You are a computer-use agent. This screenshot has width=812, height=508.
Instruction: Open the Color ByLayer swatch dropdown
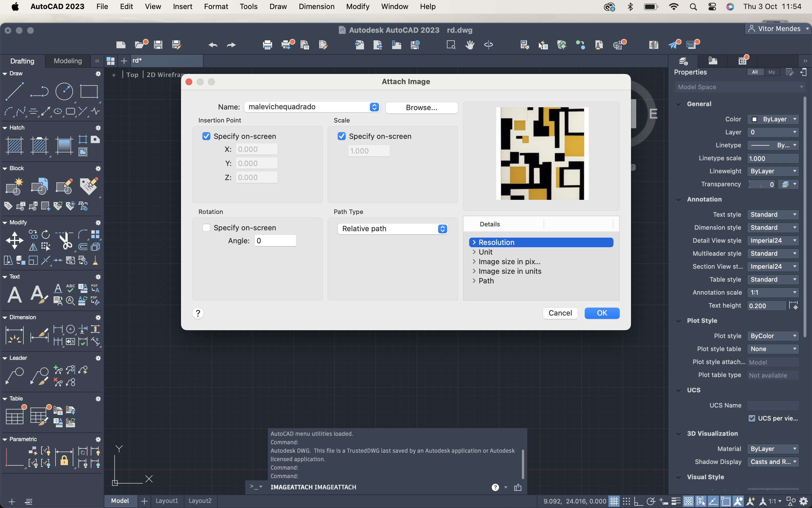pos(773,119)
